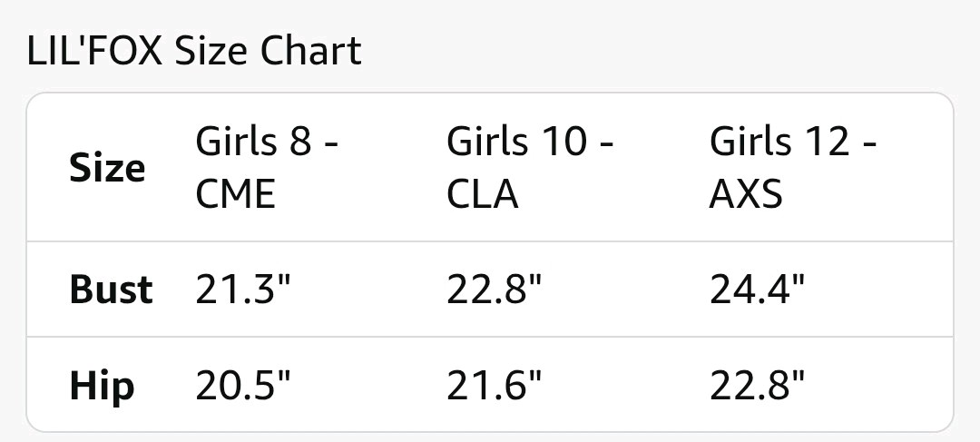This screenshot has width=980, height=442.
Task: Click the Bust value for Girls 10
Action: (494, 290)
